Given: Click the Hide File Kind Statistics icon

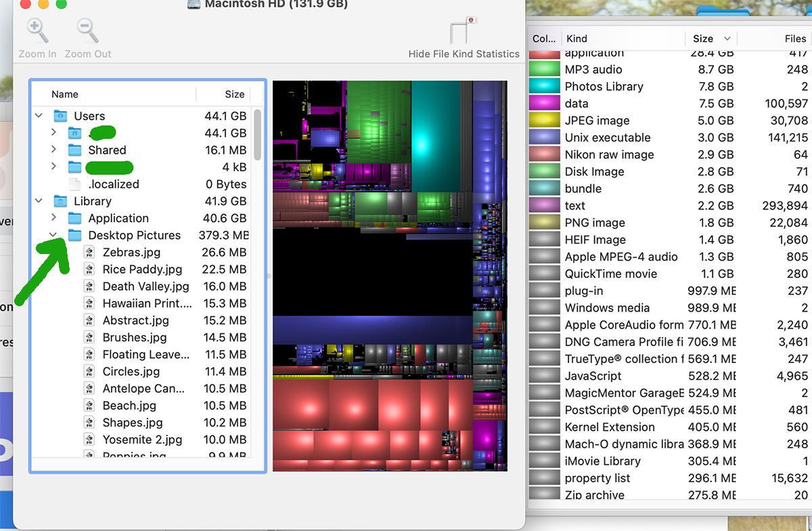Looking at the screenshot, I should [x=464, y=30].
